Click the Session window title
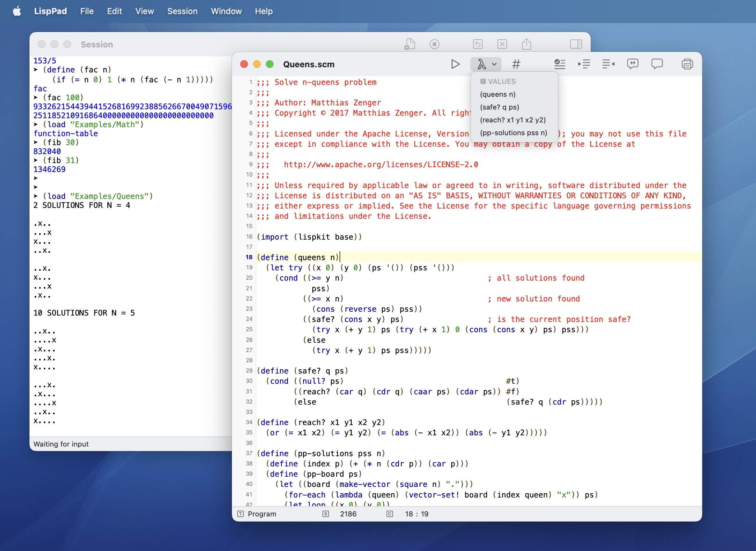Screen dimensions: 756x551 [x=97, y=44]
